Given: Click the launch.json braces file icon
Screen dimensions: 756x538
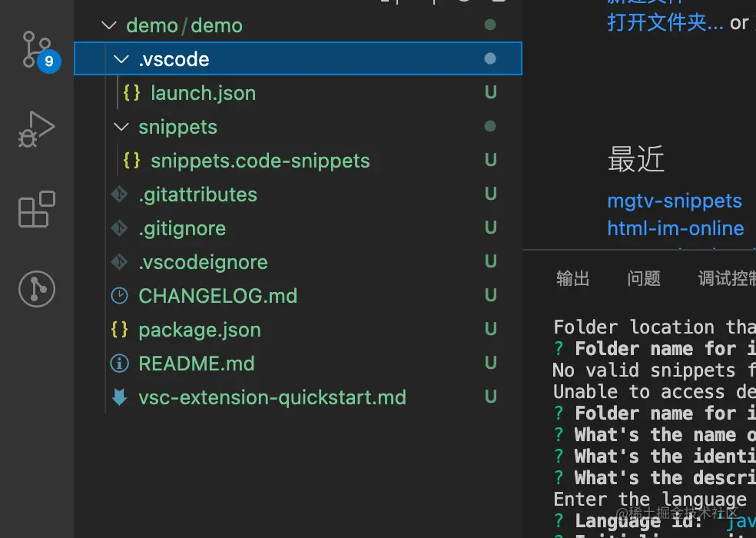Looking at the screenshot, I should tap(131, 93).
